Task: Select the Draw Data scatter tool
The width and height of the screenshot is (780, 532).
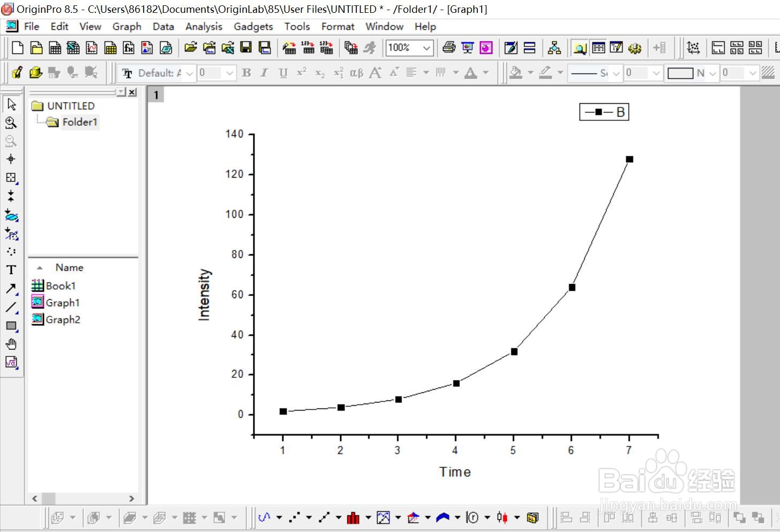Action: pyautogui.click(x=11, y=252)
